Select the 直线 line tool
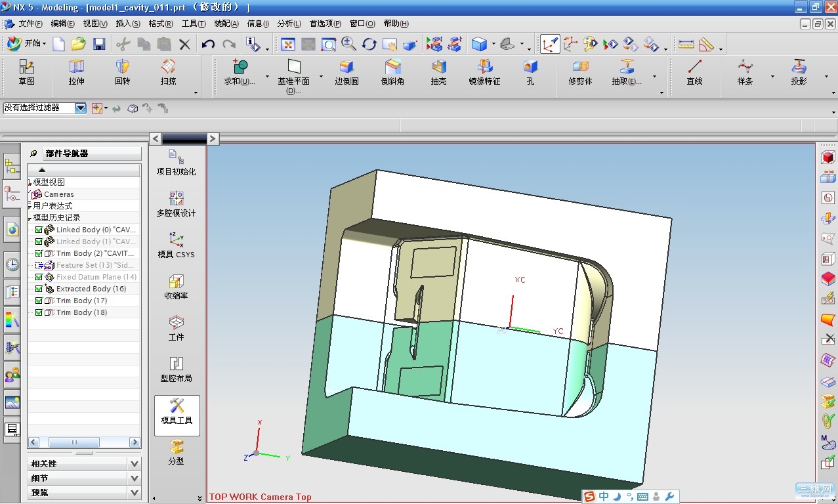This screenshot has height=504, width=838. click(694, 72)
